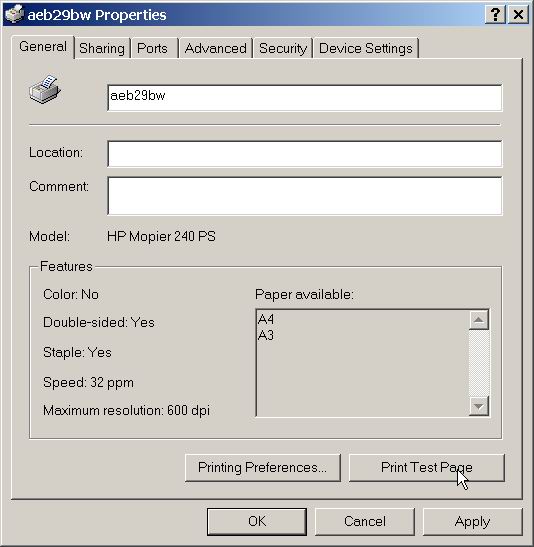Click the printer name field containing aeb29bw
The width and height of the screenshot is (534, 547).
coord(305,98)
